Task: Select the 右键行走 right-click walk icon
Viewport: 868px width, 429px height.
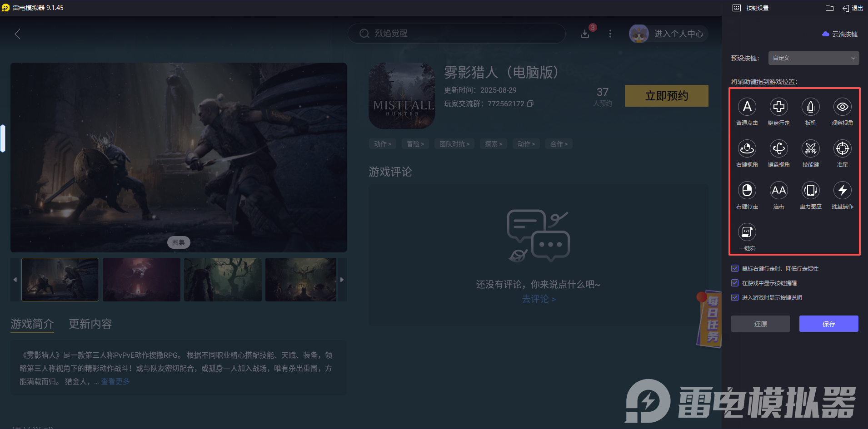Action: (x=747, y=190)
